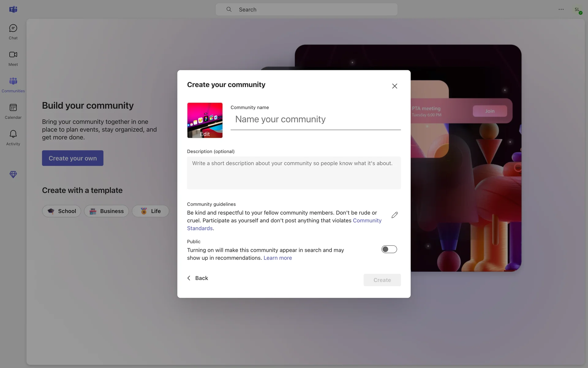Viewport: 588px width, 368px height.
Task: Select the Communities sidebar icon
Action: pyautogui.click(x=13, y=85)
